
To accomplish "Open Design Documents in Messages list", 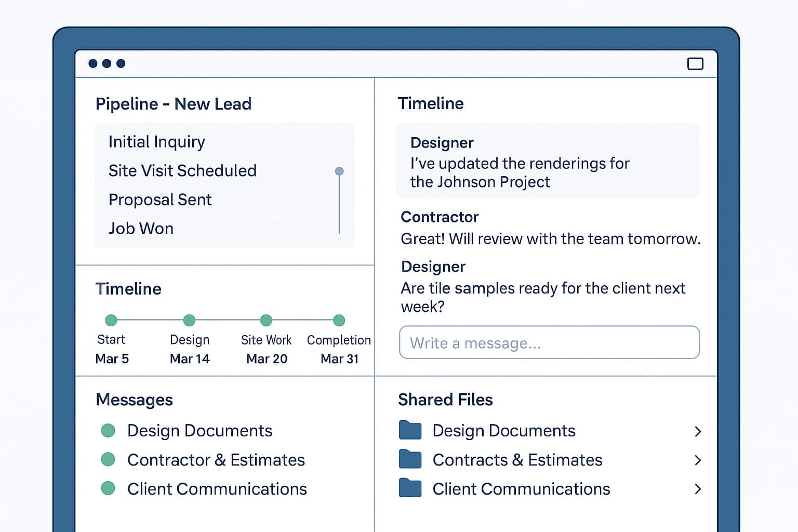I will tap(199, 431).
